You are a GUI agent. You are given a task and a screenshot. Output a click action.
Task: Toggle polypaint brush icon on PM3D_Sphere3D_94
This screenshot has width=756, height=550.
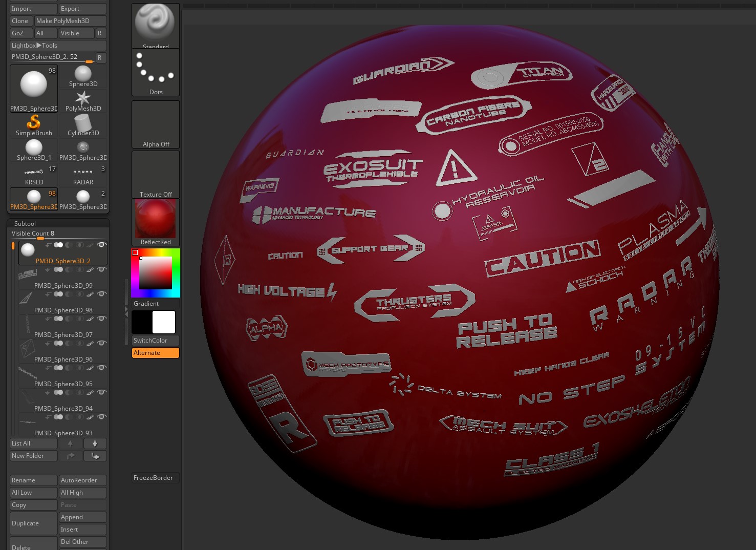click(90, 392)
